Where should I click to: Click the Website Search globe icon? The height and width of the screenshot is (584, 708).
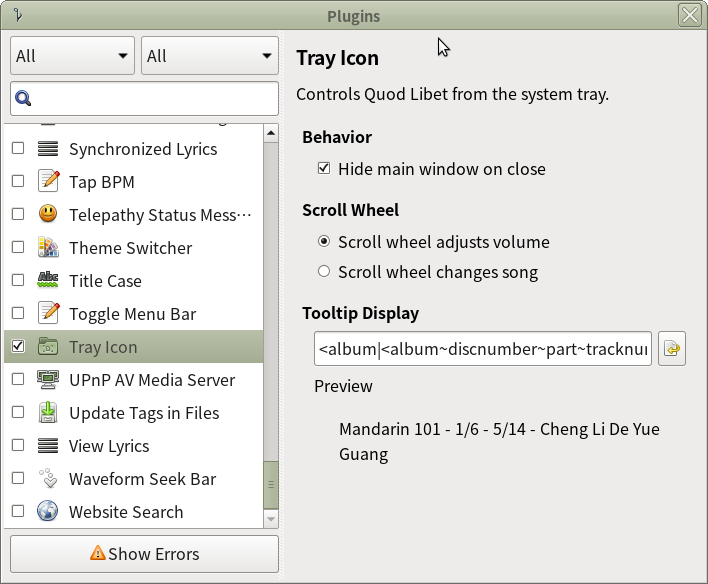click(x=48, y=512)
